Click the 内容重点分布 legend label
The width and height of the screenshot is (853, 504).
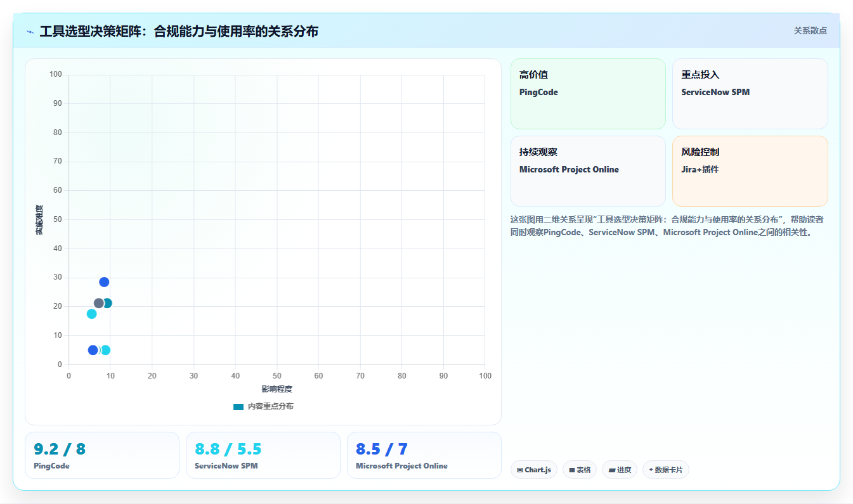tap(271, 406)
